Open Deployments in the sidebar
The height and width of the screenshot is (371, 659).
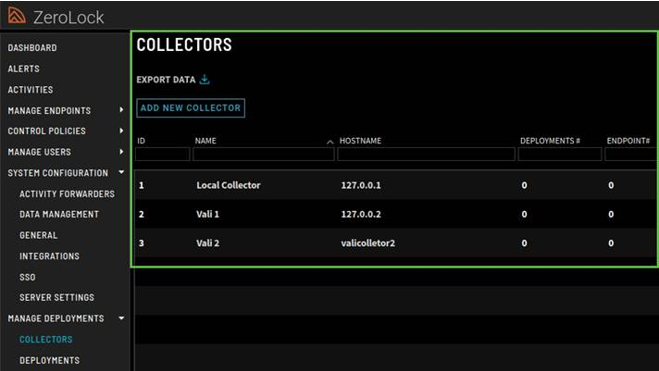[x=49, y=360]
